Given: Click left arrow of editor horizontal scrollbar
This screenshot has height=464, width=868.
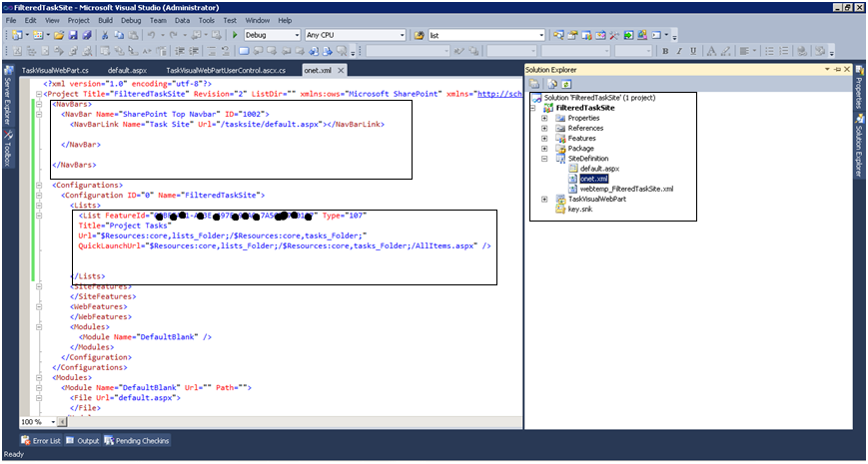Looking at the screenshot, I should 62,422.
